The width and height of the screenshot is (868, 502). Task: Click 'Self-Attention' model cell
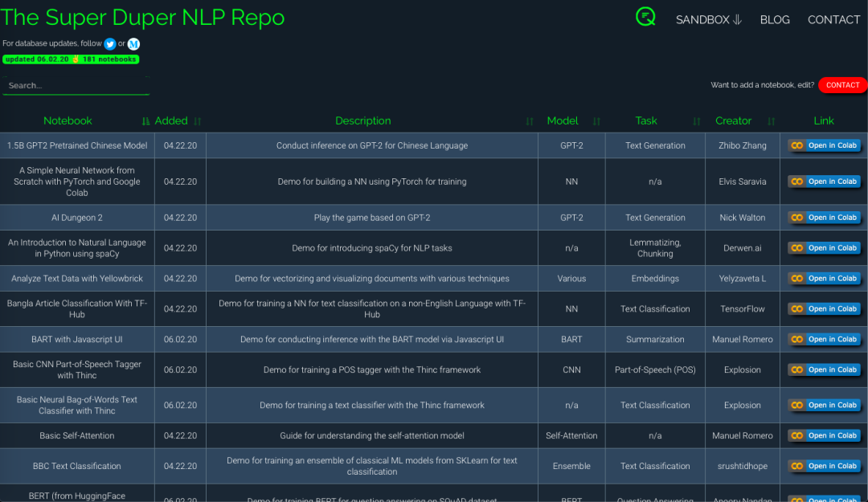(x=571, y=435)
